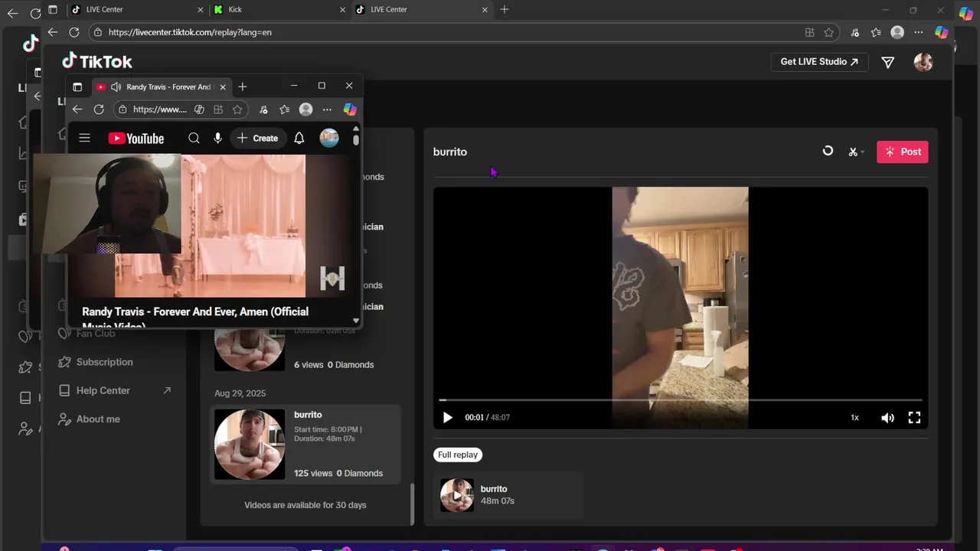
Task: Open Subscription in the sidebar
Action: pyautogui.click(x=96, y=362)
